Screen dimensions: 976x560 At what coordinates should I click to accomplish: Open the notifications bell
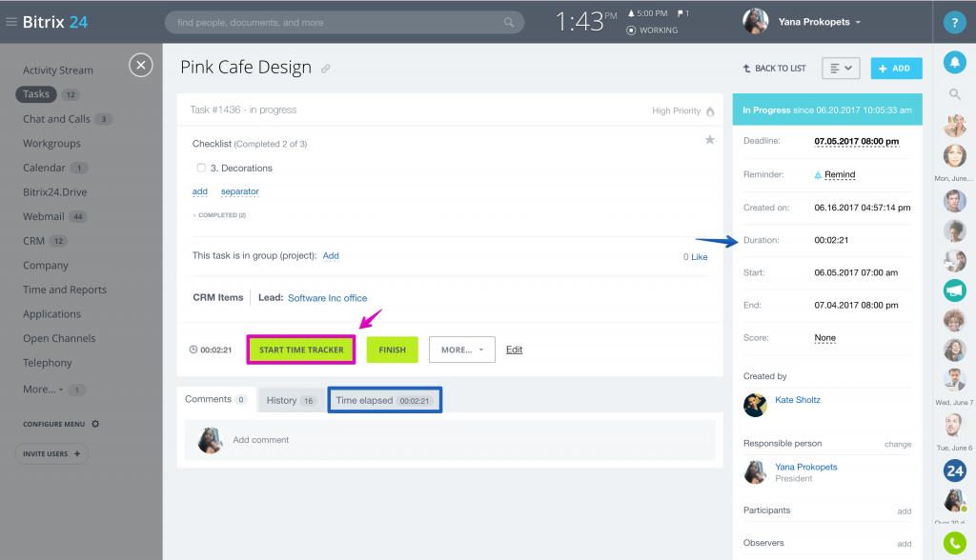(955, 62)
